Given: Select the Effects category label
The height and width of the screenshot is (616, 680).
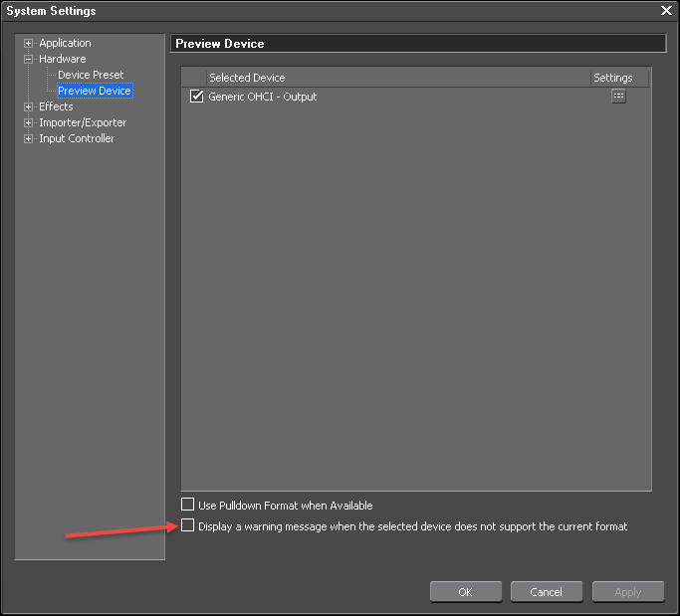Looking at the screenshot, I should [x=56, y=107].
